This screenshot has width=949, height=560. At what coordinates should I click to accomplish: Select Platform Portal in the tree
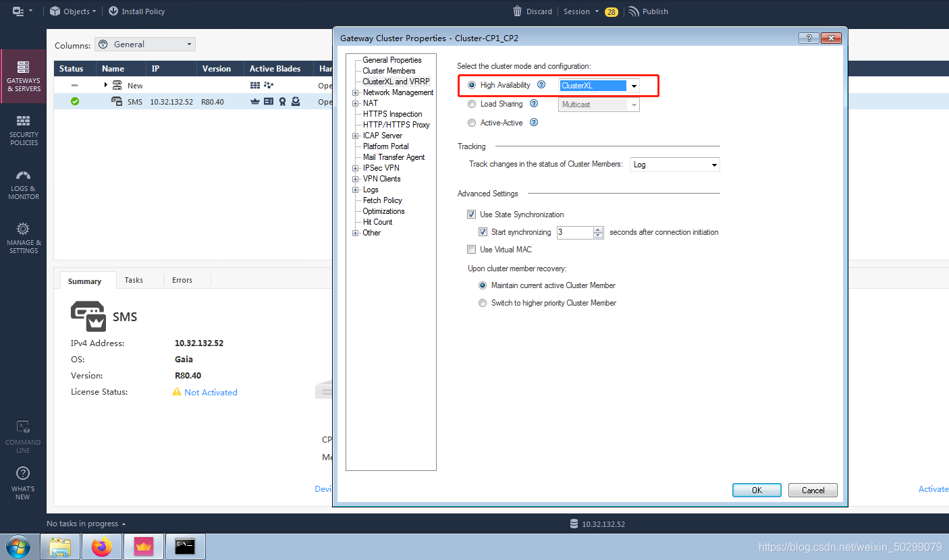pos(385,146)
